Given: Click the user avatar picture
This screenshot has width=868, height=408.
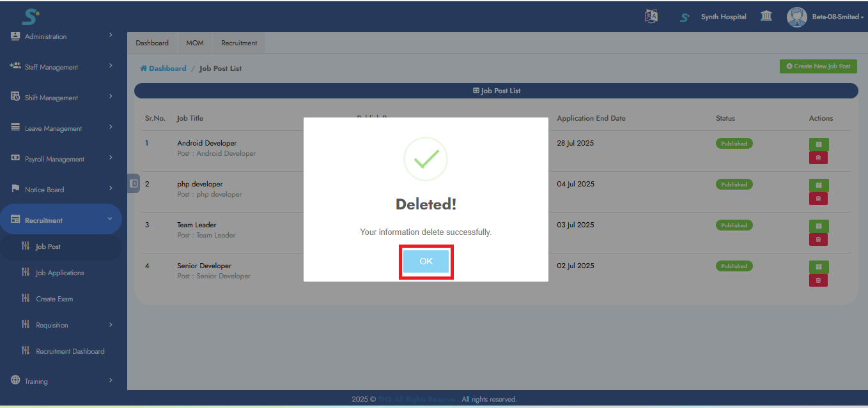Looking at the screenshot, I should (796, 17).
